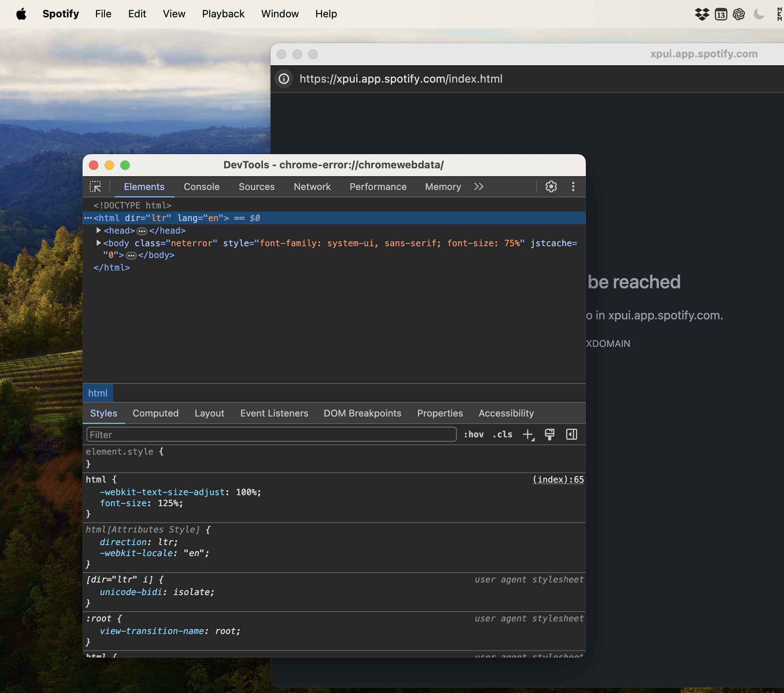784x693 pixels.
Task: Open the DOM Breakpoints tab
Action: (x=362, y=413)
